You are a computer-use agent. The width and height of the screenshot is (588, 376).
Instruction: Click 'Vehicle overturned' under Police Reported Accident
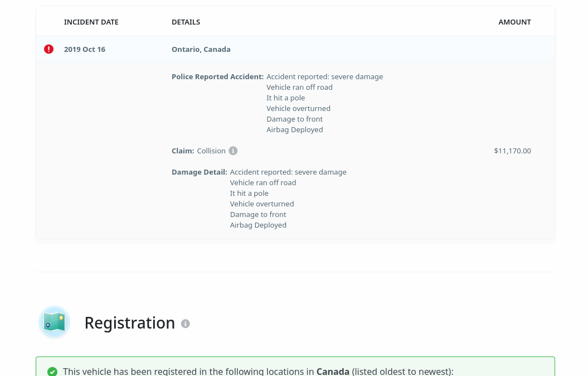point(299,108)
